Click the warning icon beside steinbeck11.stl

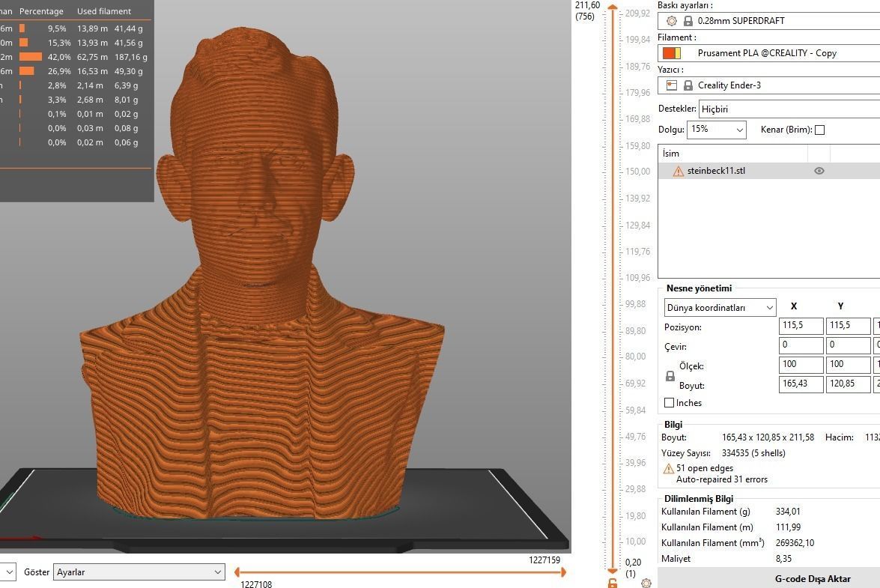678,171
